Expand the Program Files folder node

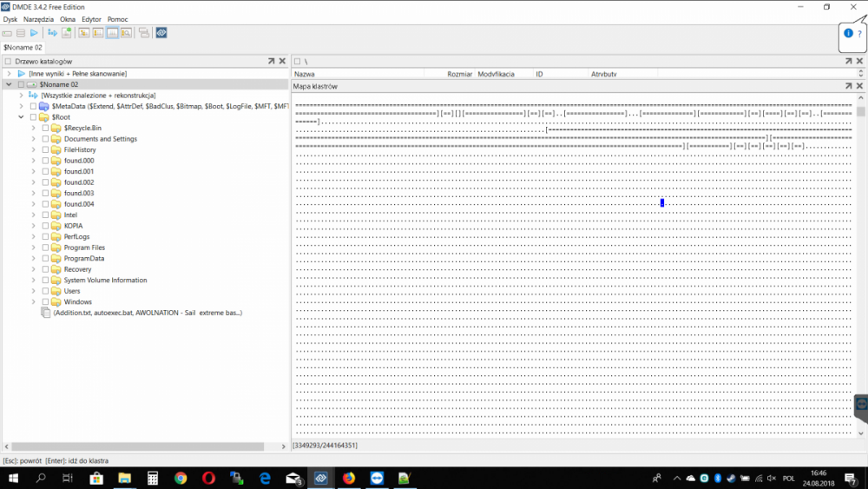pos(33,248)
